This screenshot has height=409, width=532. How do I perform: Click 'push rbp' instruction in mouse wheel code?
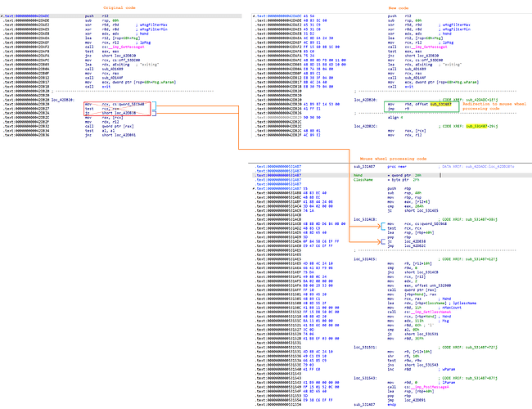399,189
